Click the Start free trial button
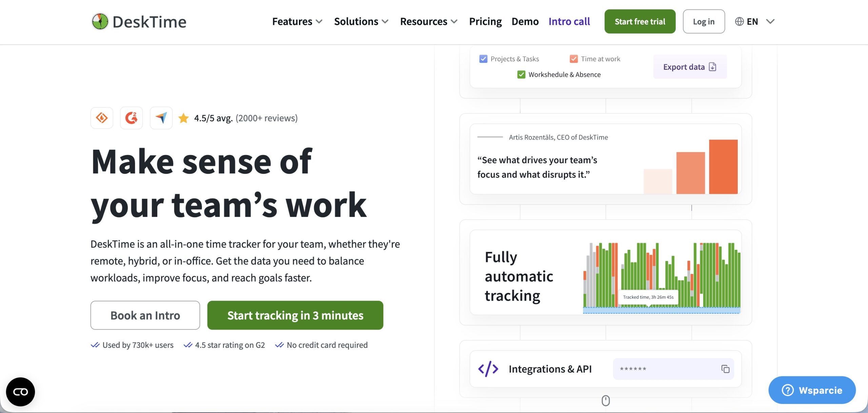Viewport: 868px width, 413px height. point(640,21)
